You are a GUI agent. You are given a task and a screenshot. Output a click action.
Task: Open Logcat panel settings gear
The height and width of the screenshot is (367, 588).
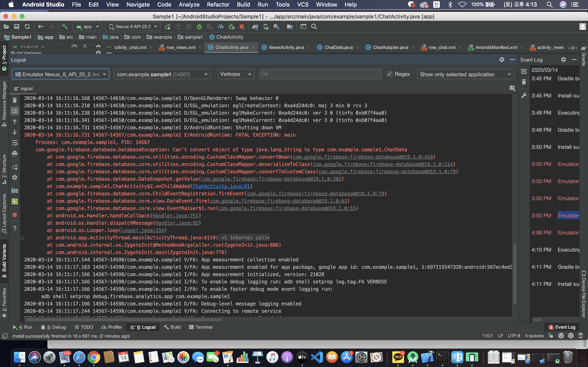pyautogui.click(x=501, y=60)
